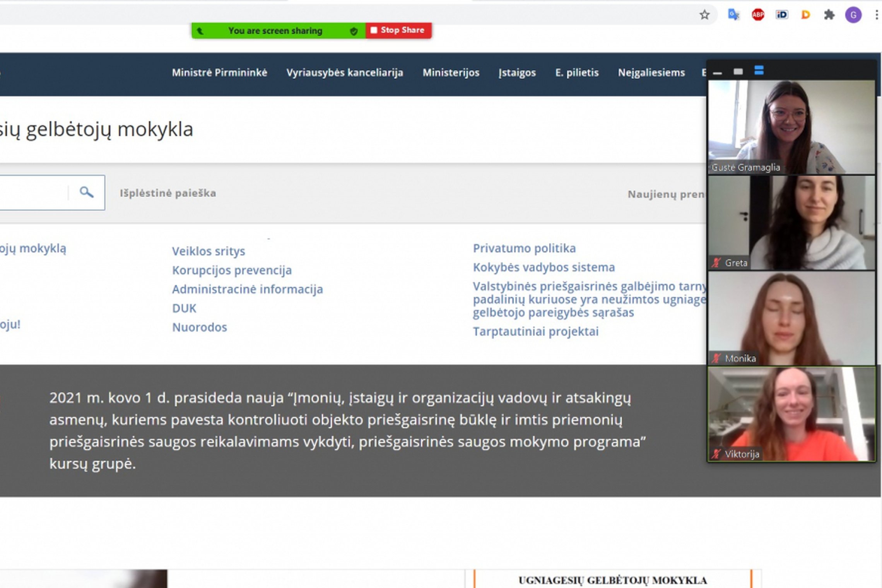
Task: Open the Ministrė Pirmininkė menu item
Action: tap(219, 73)
